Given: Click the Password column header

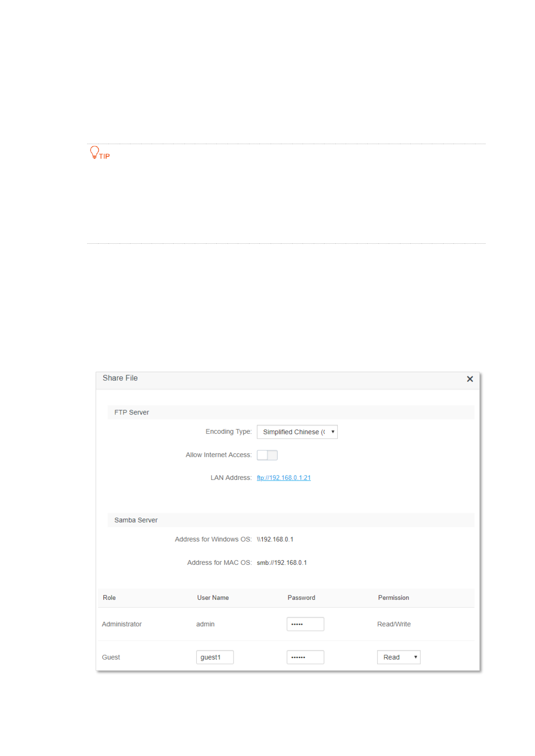Looking at the screenshot, I should pyautogui.click(x=301, y=598).
